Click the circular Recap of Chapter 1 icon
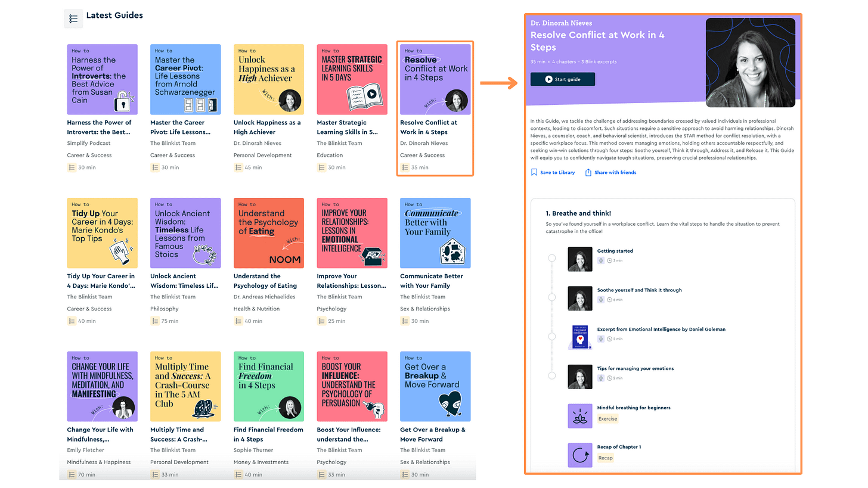 click(x=580, y=455)
